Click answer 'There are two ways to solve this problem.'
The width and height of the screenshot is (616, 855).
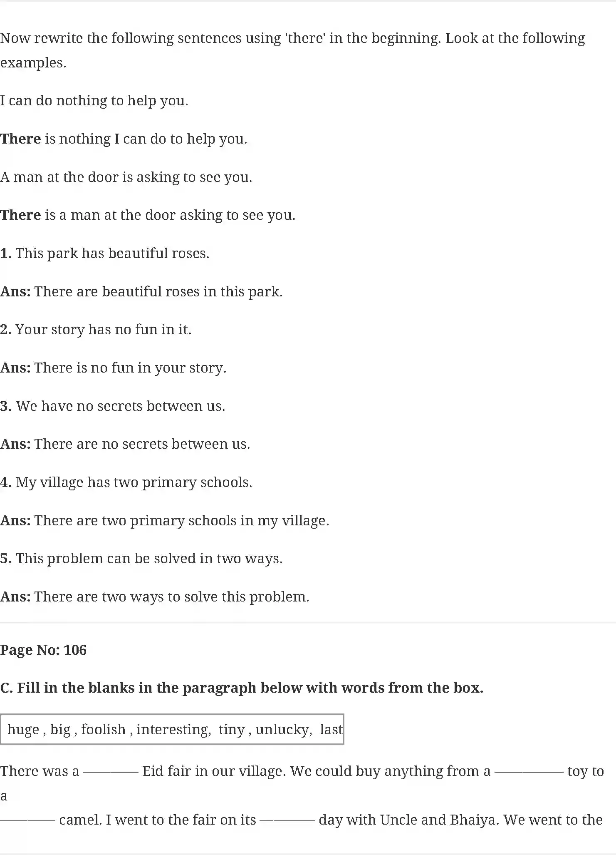[x=171, y=597]
